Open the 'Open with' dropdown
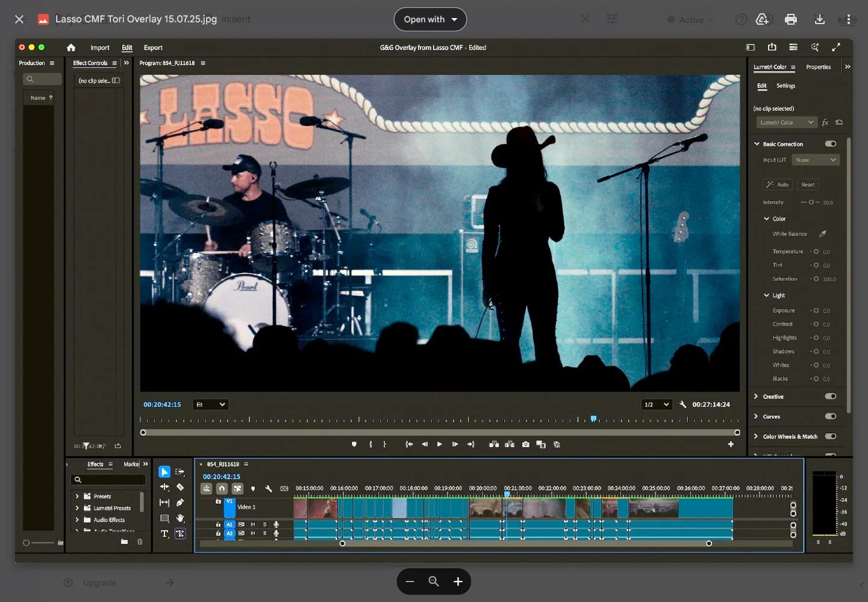 coord(430,19)
